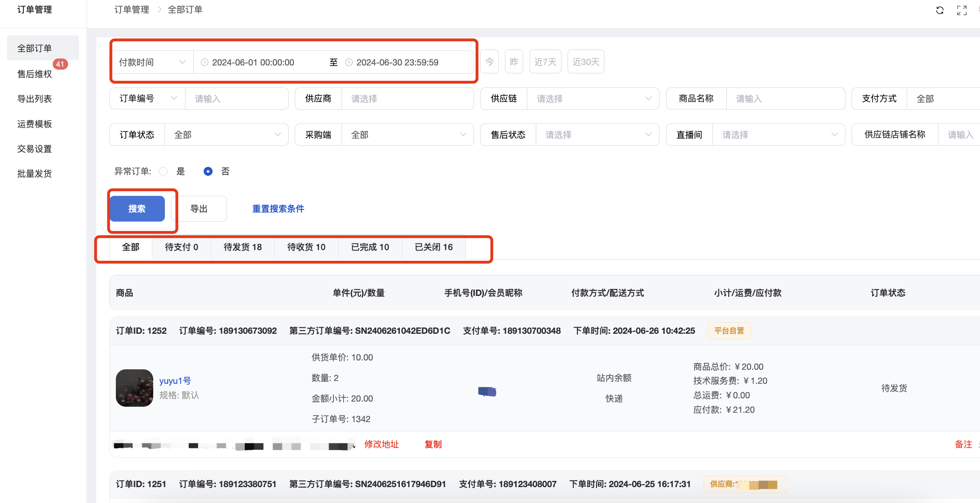Click the blue 搜索 button
The image size is (980, 503).
pos(137,208)
